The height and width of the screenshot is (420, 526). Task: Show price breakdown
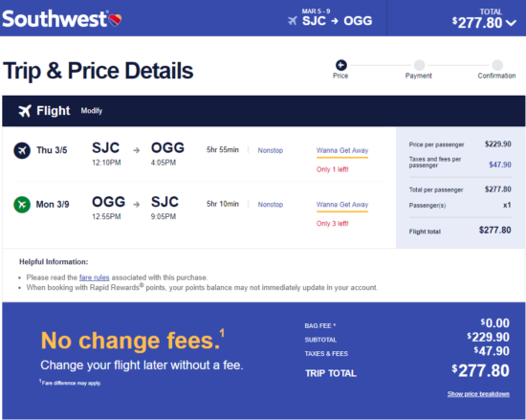click(x=478, y=394)
